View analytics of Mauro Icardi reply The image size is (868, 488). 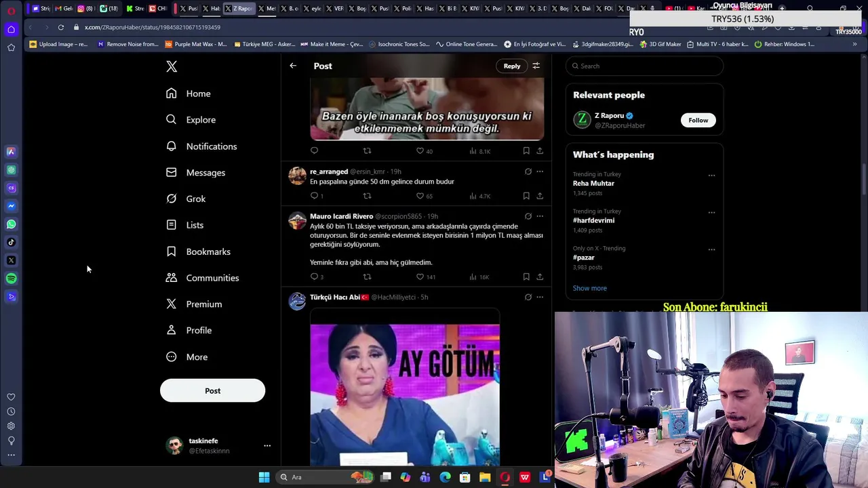(x=479, y=277)
